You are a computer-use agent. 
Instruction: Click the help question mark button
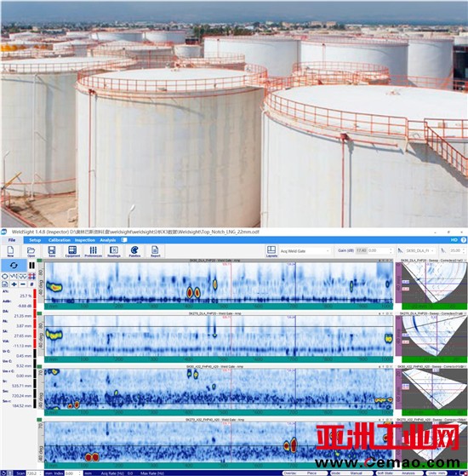tap(464, 240)
